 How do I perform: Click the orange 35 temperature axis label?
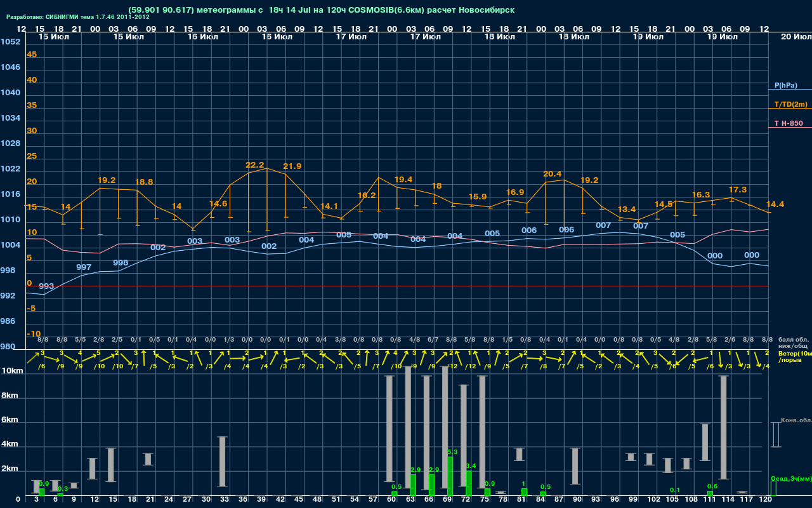pos(32,105)
